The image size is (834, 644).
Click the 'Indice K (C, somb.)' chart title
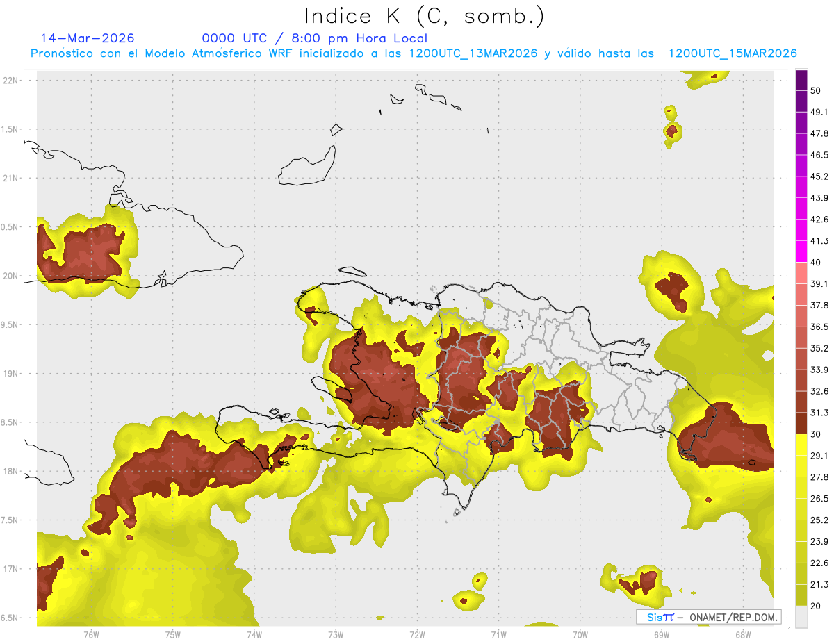pyautogui.click(x=424, y=16)
